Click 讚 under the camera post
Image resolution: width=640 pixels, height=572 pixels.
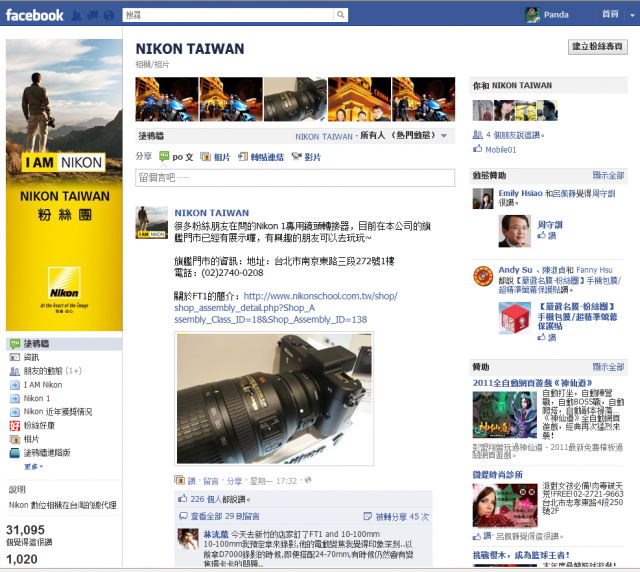[x=191, y=481]
